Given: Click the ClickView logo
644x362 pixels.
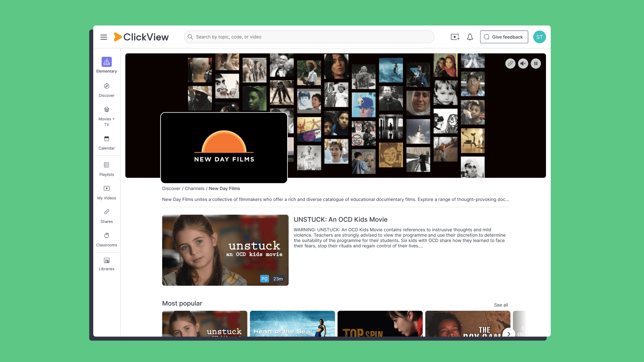Looking at the screenshot, I should point(141,37).
